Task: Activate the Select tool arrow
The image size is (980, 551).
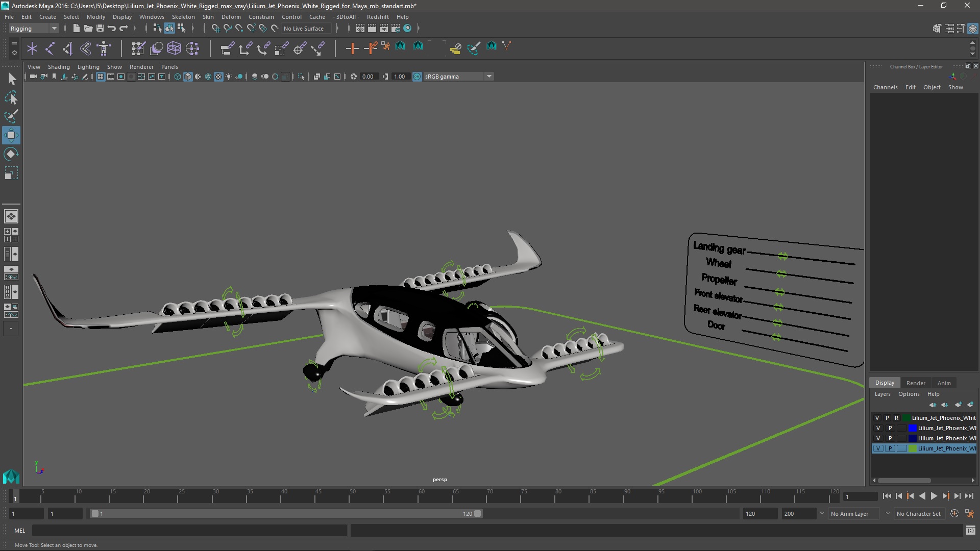Action: [x=12, y=79]
